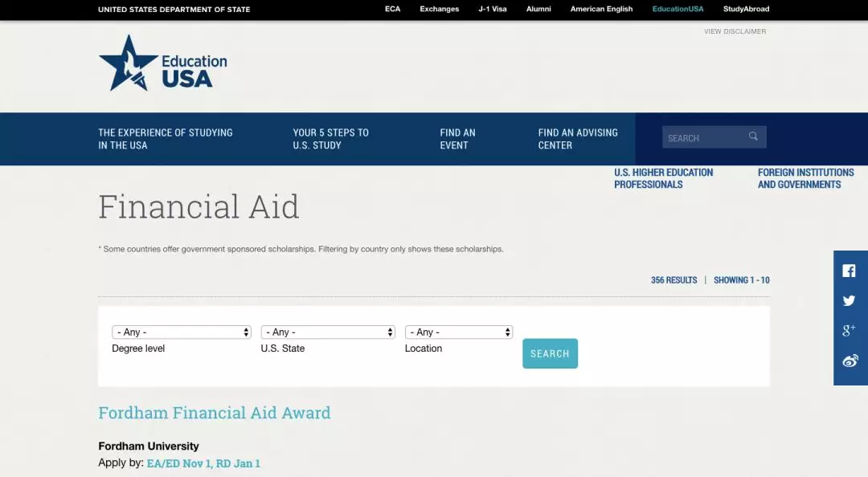This screenshot has height=477, width=868.
Task: Click the EducationUSA star logo
Action: (x=162, y=63)
